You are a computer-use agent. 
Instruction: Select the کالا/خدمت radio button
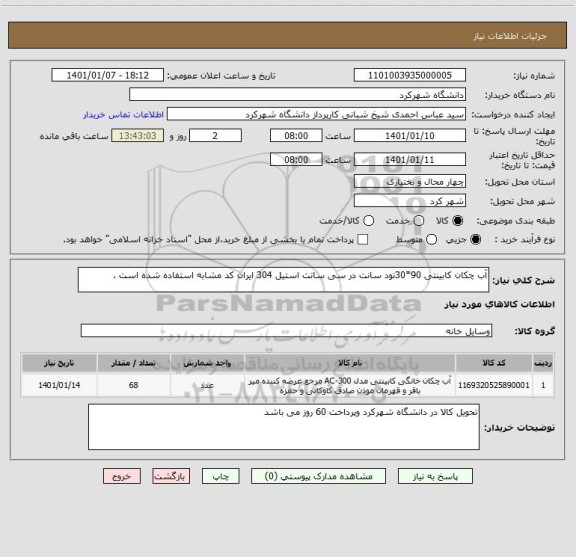(x=368, y=221)
